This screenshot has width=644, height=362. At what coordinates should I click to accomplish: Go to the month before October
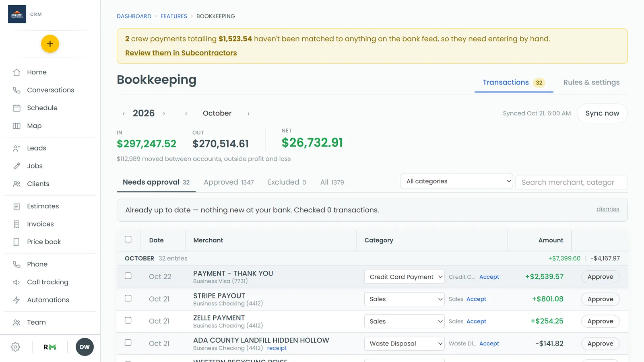point(186,114)
